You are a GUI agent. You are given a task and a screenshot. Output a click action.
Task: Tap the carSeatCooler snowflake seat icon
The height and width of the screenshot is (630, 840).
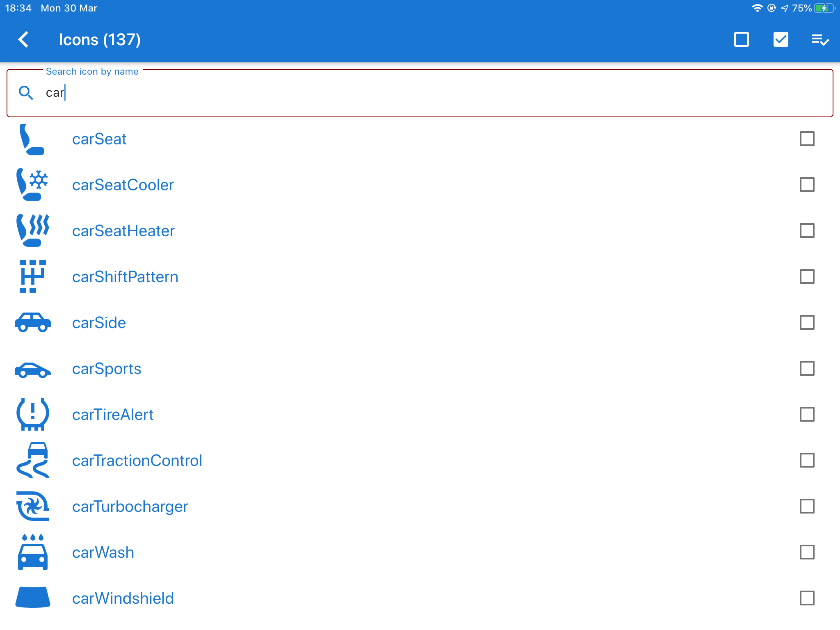pyautogui.click(x=32, y=185)
